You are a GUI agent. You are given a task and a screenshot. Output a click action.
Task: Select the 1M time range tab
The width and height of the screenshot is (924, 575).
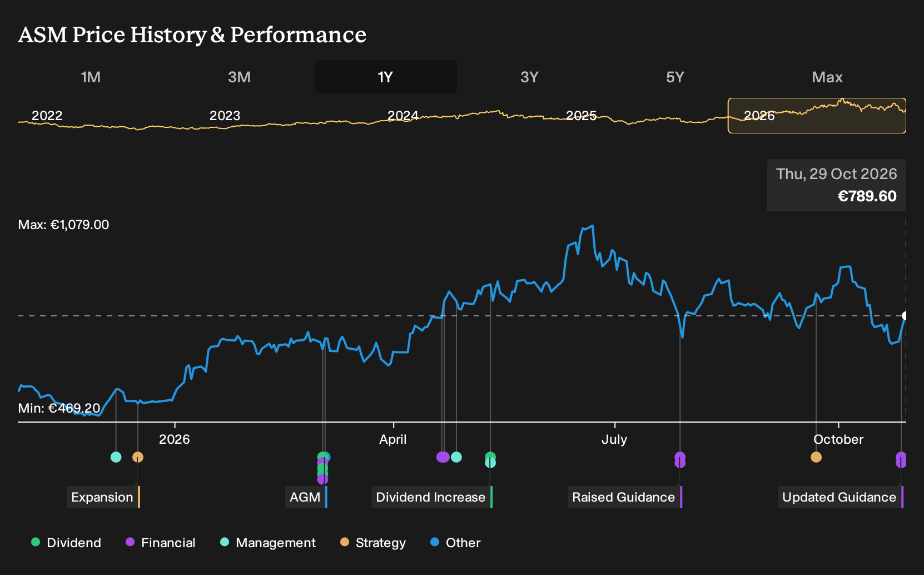[x=91, y=77]
